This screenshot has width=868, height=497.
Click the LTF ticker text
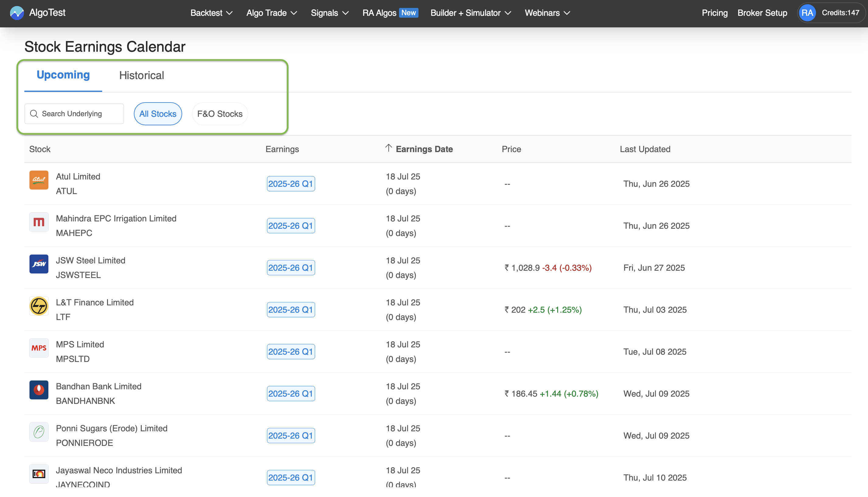click(63, 317)
